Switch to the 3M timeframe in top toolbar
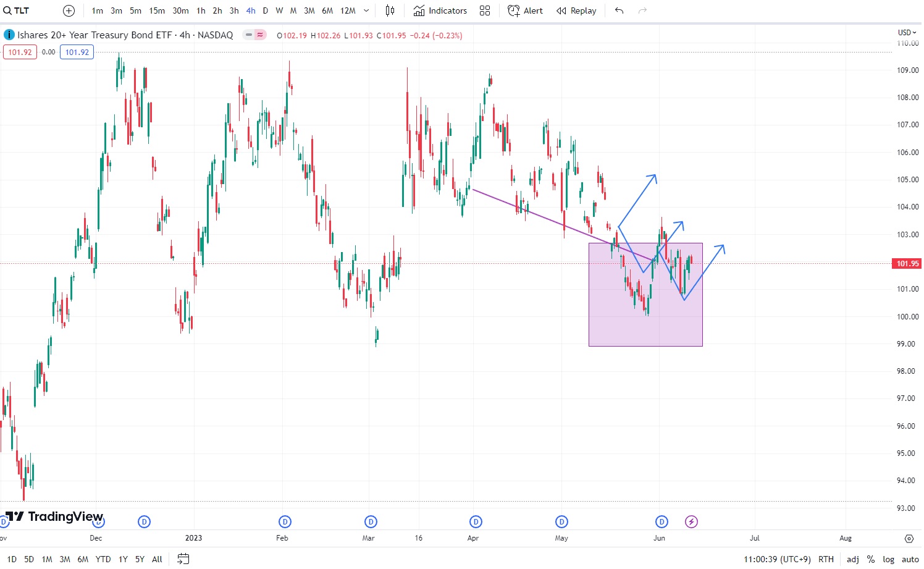The image size is (924, 569). click(x=309, y=11)
